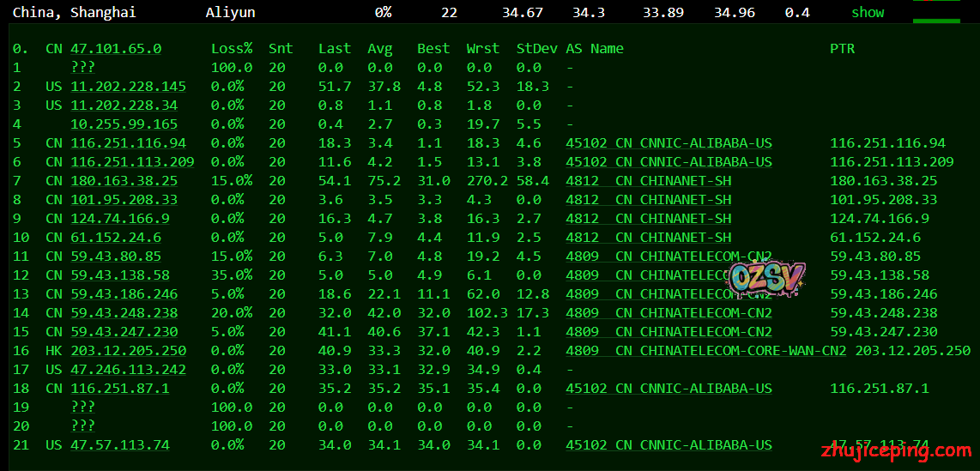This screenshot has width=980, height=471.
Task: Click the "show" link in the Shanghai row
Action: pyautogui.click(x=868, y=13)
